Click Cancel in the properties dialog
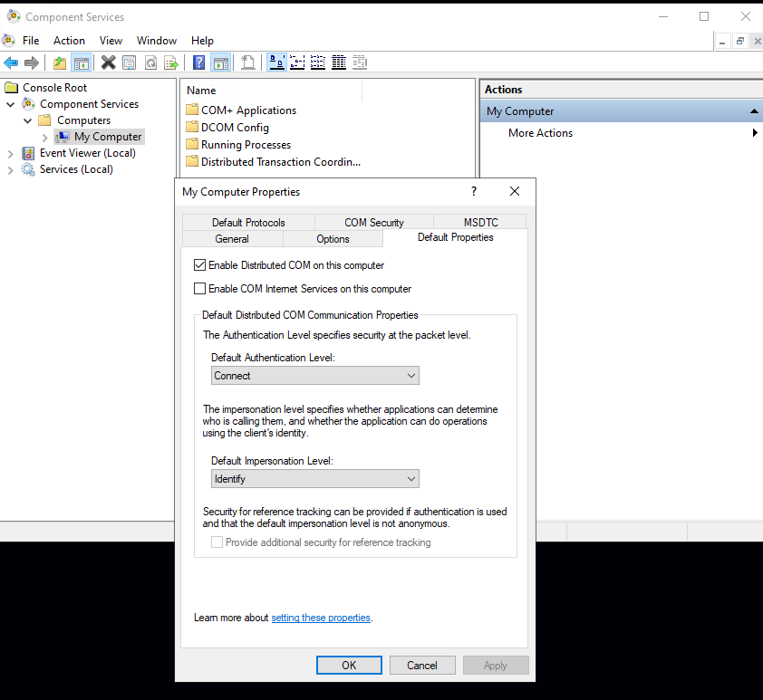Viewport: 763px width, 700px height. (x=422, y=665)
